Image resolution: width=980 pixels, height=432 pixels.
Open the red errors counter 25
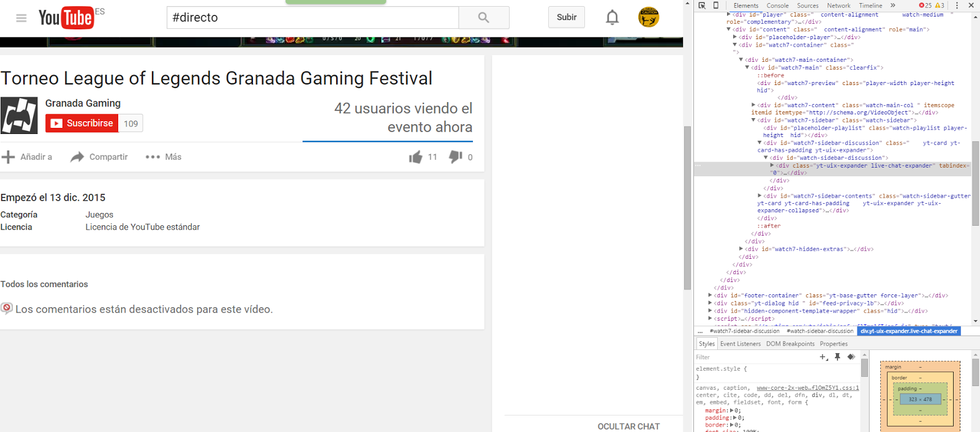925,6
